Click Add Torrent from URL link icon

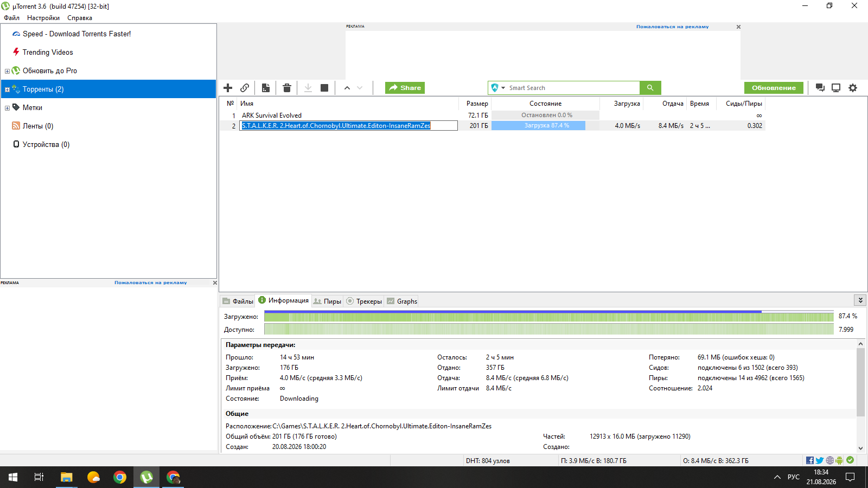point(245,88)
